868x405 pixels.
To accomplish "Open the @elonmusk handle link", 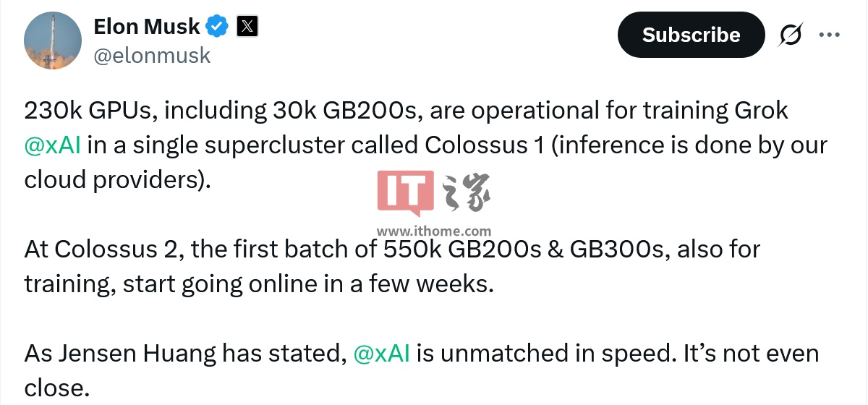I will point(152,56).
